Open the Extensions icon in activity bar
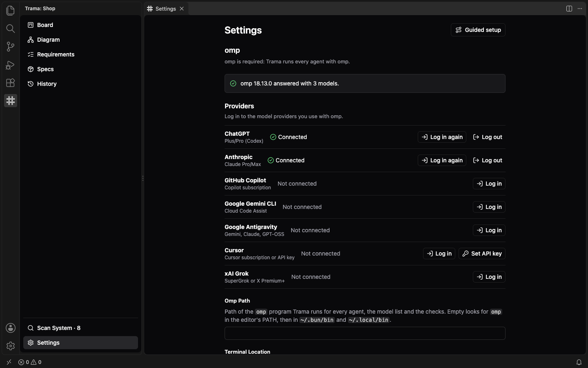 coord(11,83)
